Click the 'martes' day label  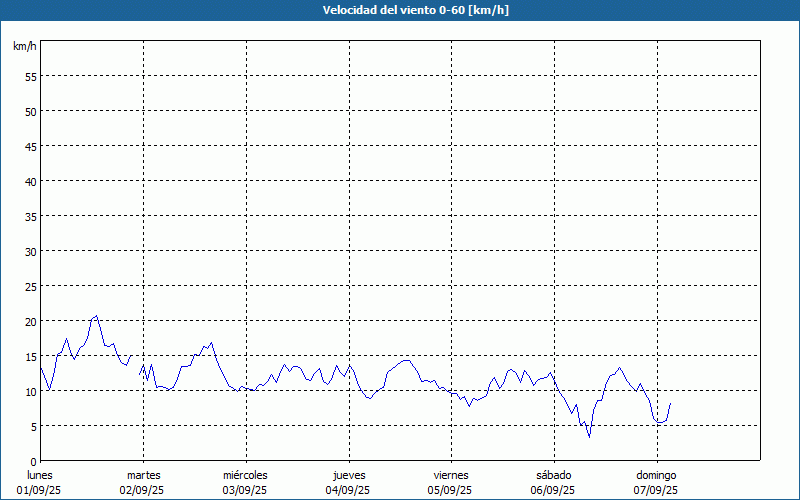143,475
